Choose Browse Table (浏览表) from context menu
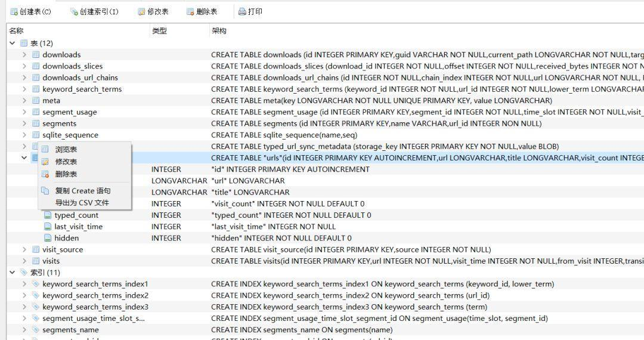Image resolution: width=644 pixels, height=340 pixels. pos(85,150)
